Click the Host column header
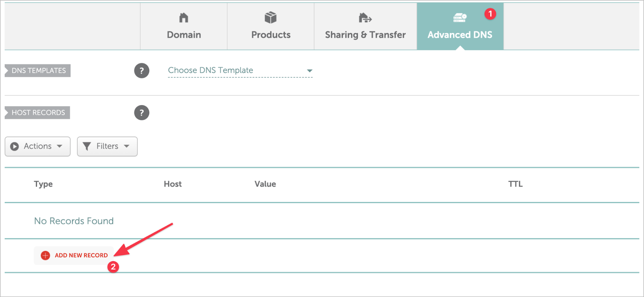Screen dimensions: 644x297 173,184
